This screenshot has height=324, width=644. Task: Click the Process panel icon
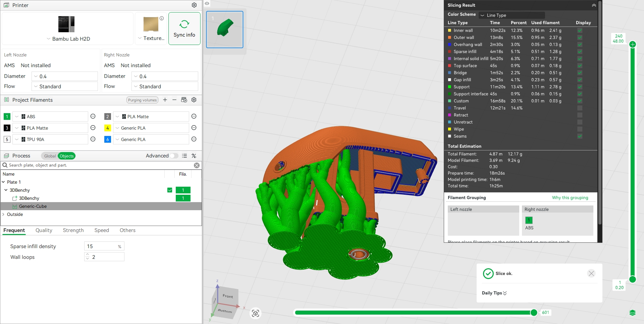(6, 156)
